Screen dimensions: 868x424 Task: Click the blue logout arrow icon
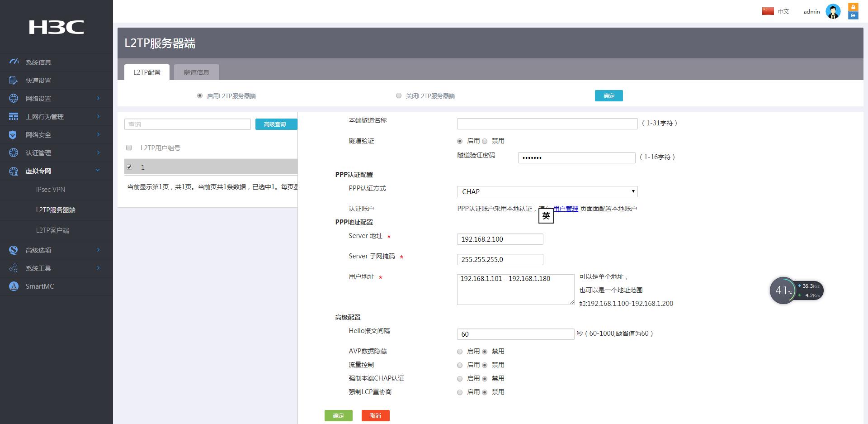(x=853, y=16)
